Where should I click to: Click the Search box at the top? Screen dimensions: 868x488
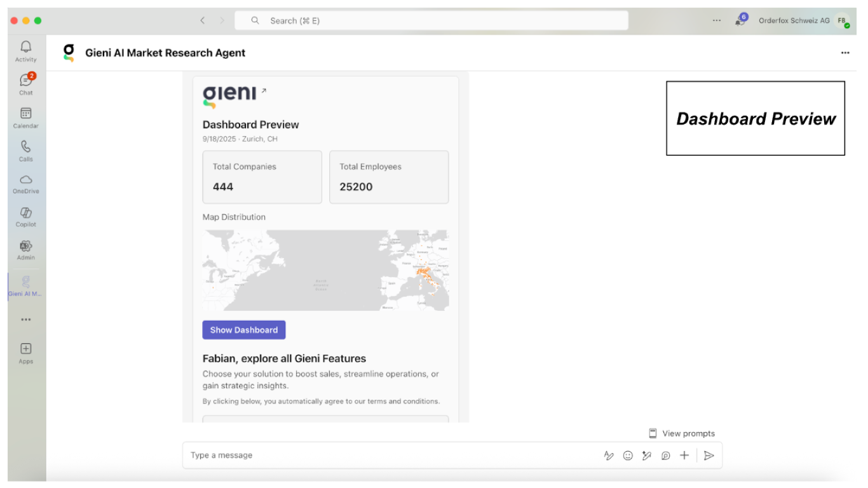point(431,20)
